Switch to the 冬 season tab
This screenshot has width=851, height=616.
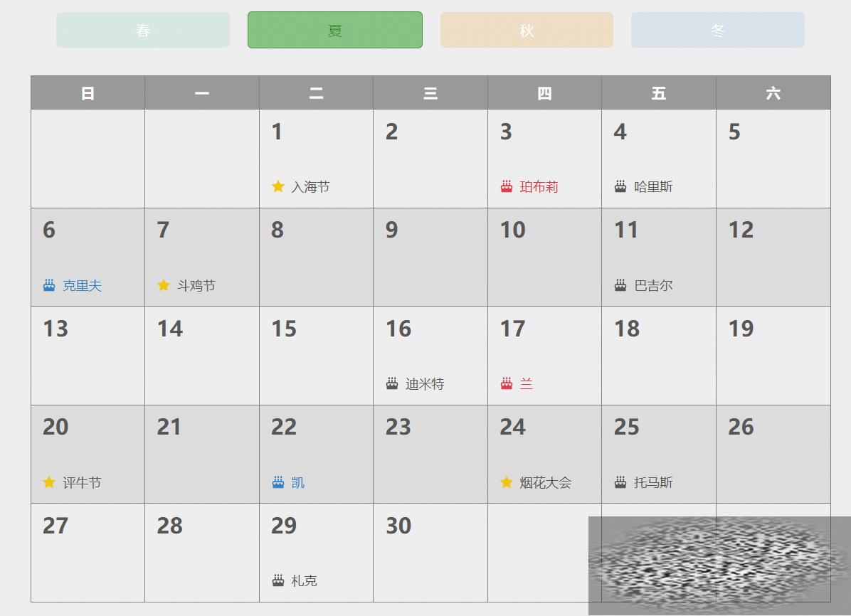(717, 31)
